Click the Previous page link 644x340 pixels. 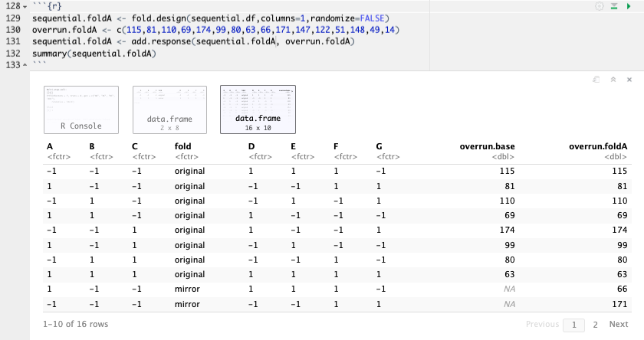click(x=542, y=325)
